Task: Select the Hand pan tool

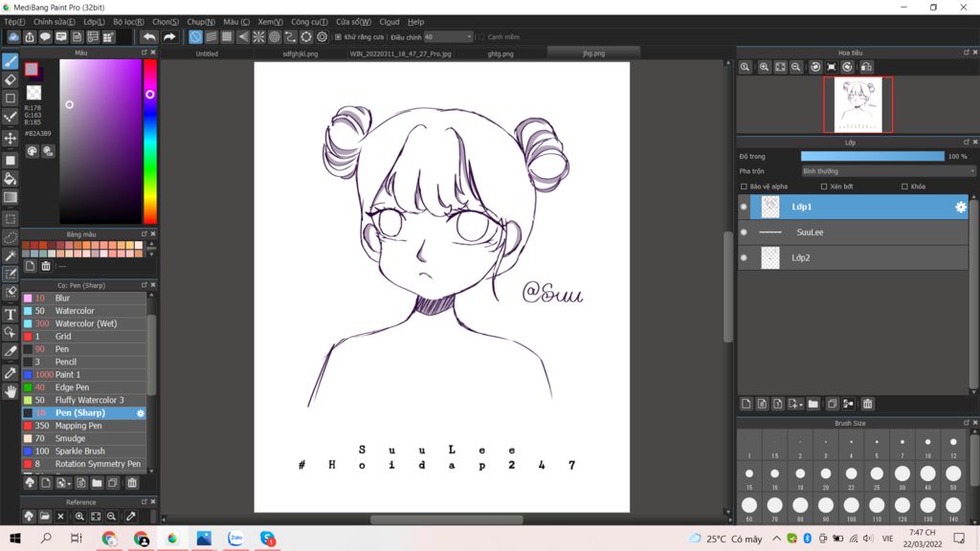Action: [10, 391]
